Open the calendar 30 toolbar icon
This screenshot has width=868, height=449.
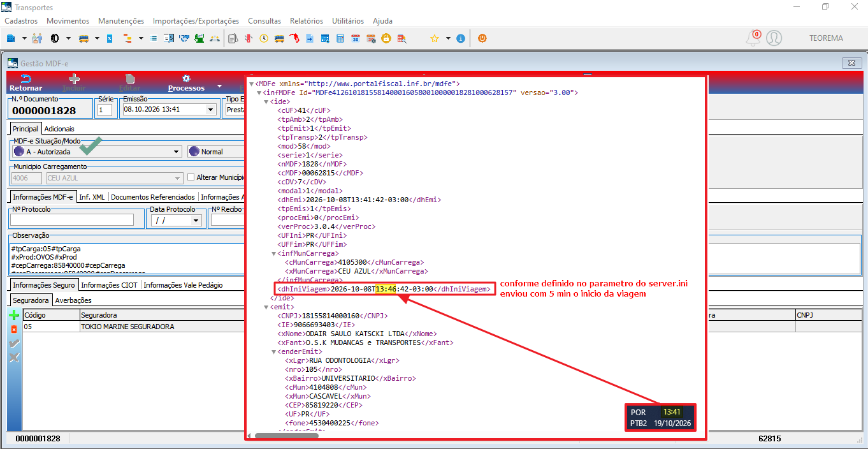point(356,38)
